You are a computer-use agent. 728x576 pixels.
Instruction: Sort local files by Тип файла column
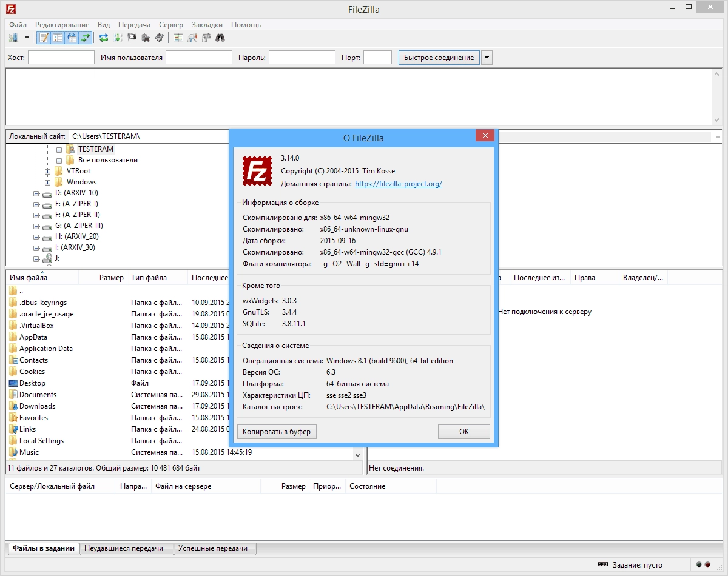tap(158, 278)
